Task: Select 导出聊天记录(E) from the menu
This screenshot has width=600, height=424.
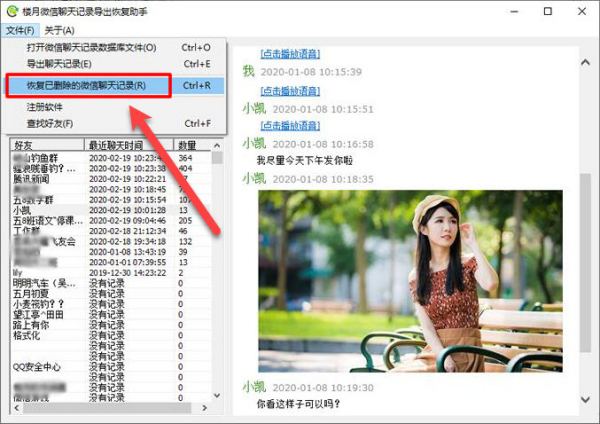Action: 59,65
